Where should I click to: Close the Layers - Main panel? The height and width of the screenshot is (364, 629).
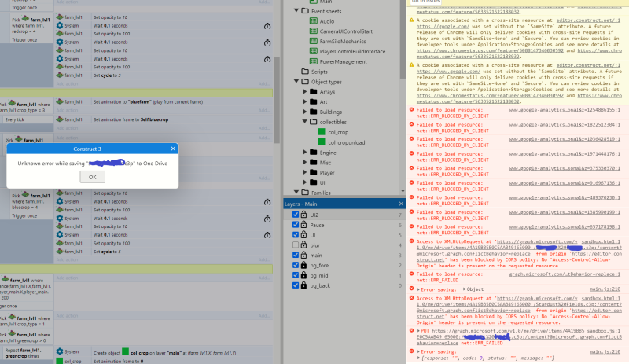(x=401, y=204)
